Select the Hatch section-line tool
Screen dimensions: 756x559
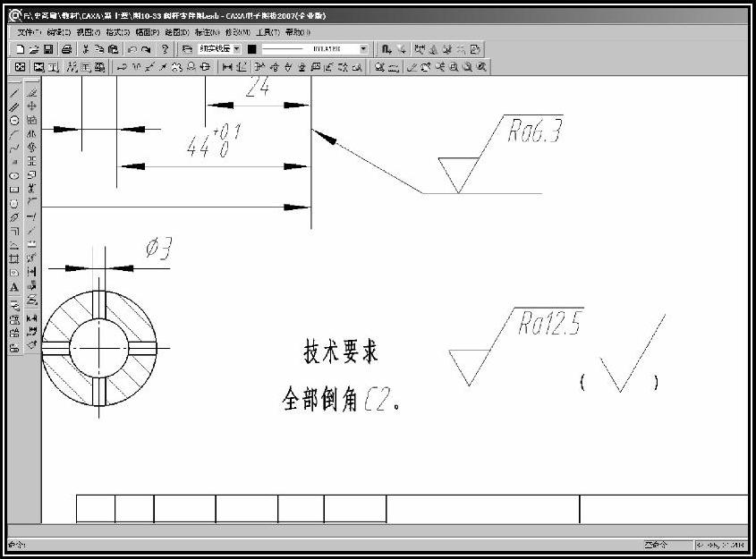pos(14,259)
